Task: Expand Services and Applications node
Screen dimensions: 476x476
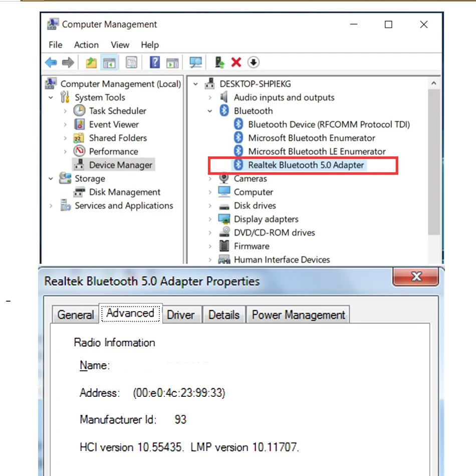Action: pos(51,205)
